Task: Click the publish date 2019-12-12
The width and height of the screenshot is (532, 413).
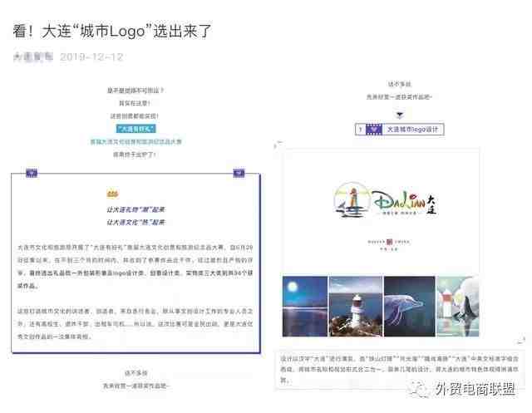Action: [91, 57]
